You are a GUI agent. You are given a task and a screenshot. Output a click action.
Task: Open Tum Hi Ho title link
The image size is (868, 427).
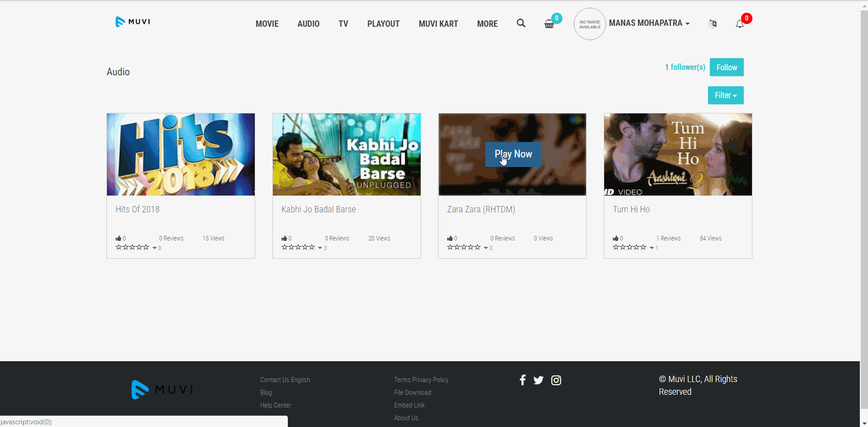pos(631,209)
